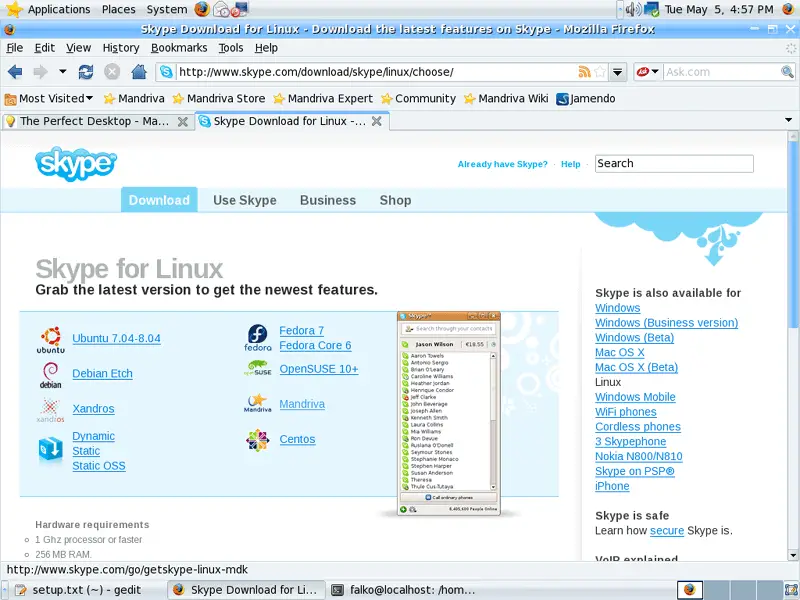Click the Ubuntu logo icon
The width and height of the screenshot is (800, 600).
[51, 340]
